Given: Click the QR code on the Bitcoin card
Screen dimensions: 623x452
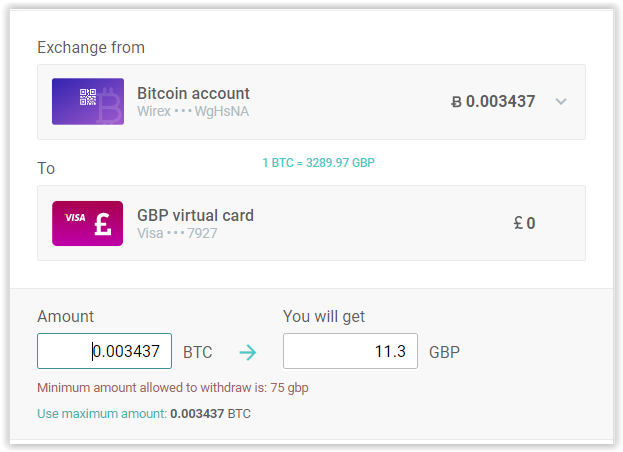Looking at the screenshot, I should point(88,97).
